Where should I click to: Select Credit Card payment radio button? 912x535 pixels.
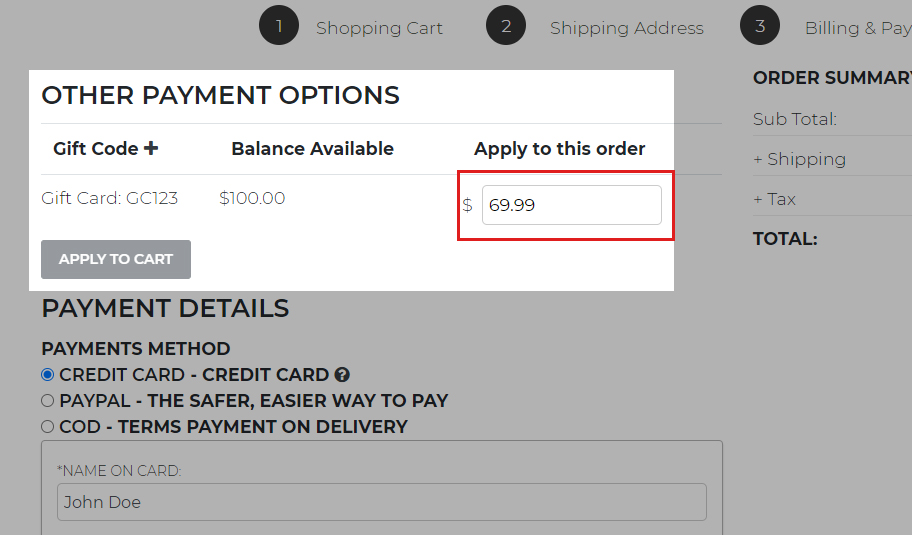[x=47, y=375]
